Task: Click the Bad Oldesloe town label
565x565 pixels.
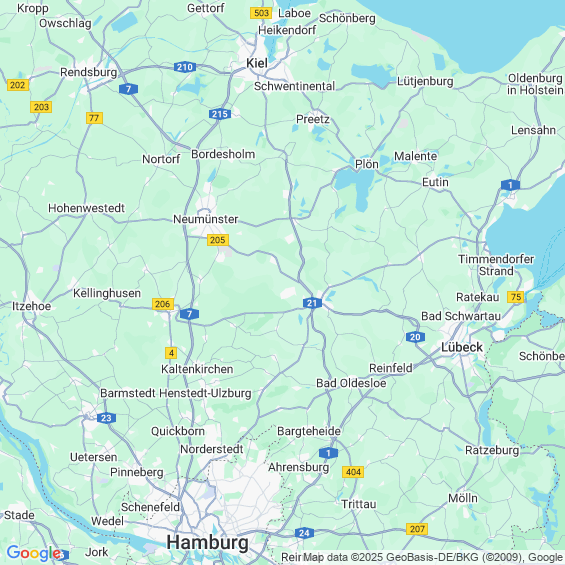Action: click(351, 383)
